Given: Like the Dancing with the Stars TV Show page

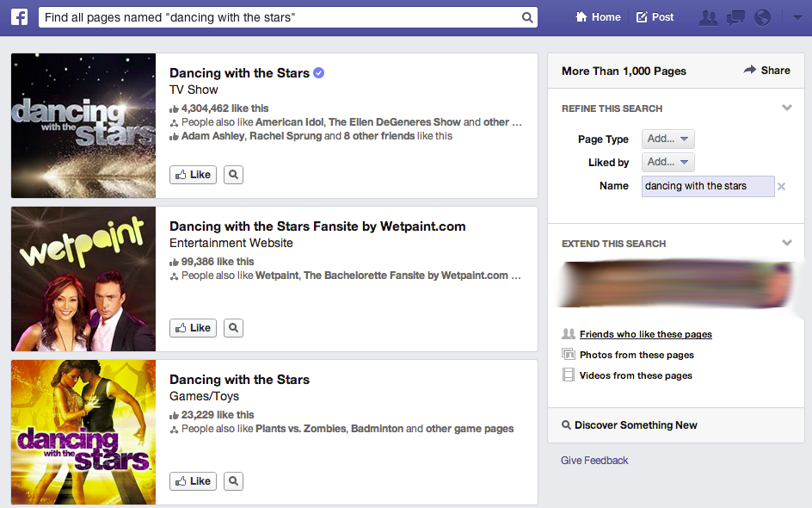Looking at the screenshot, I should point(194,175).
